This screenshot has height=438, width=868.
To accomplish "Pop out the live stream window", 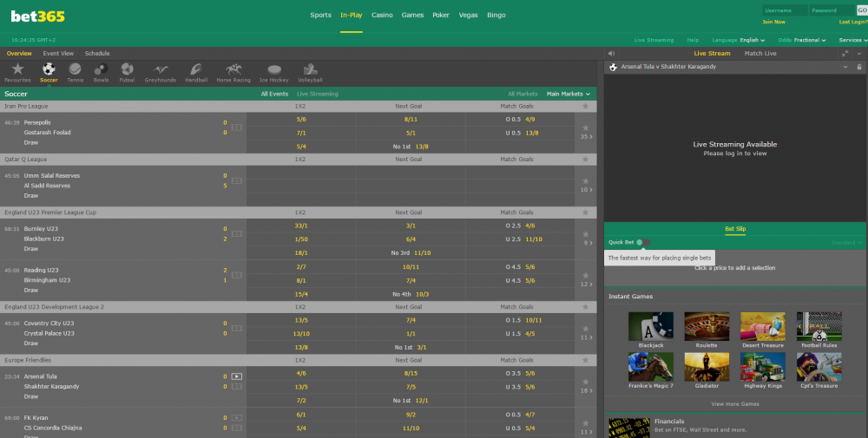I will pos(845,54).
